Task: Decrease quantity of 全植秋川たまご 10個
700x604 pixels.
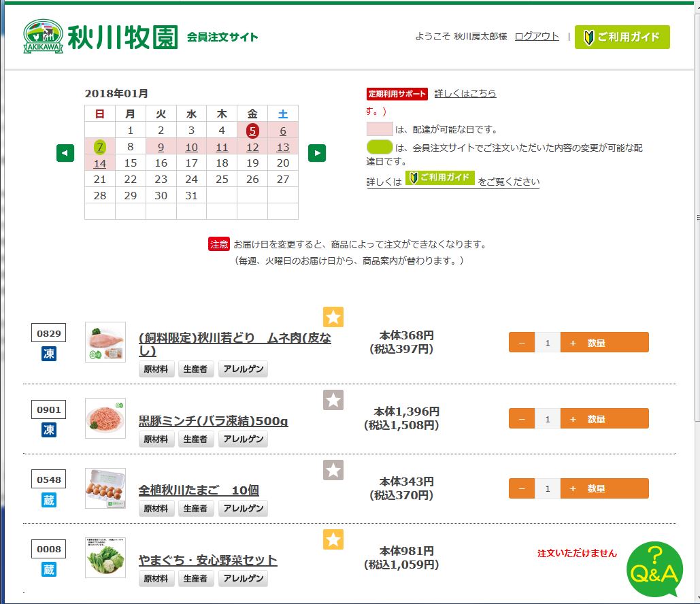Action: pyautogui.click(x=522, y=488)
